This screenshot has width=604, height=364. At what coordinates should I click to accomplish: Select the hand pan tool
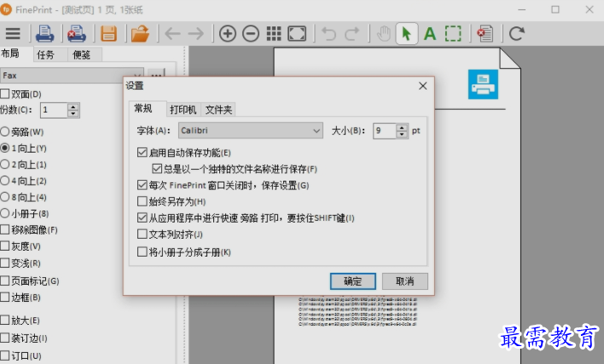pos(384,34)
